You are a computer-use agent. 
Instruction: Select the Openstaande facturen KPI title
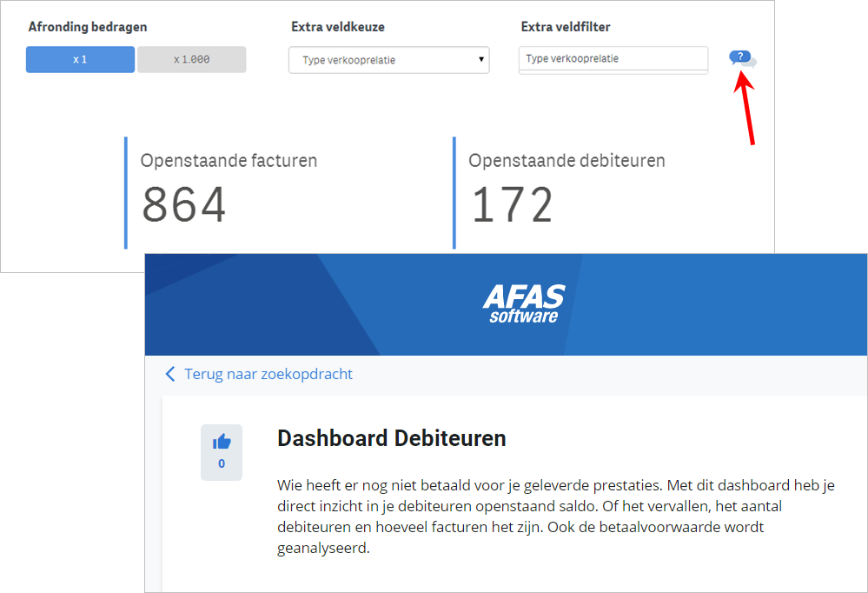[x=229, y=161]
